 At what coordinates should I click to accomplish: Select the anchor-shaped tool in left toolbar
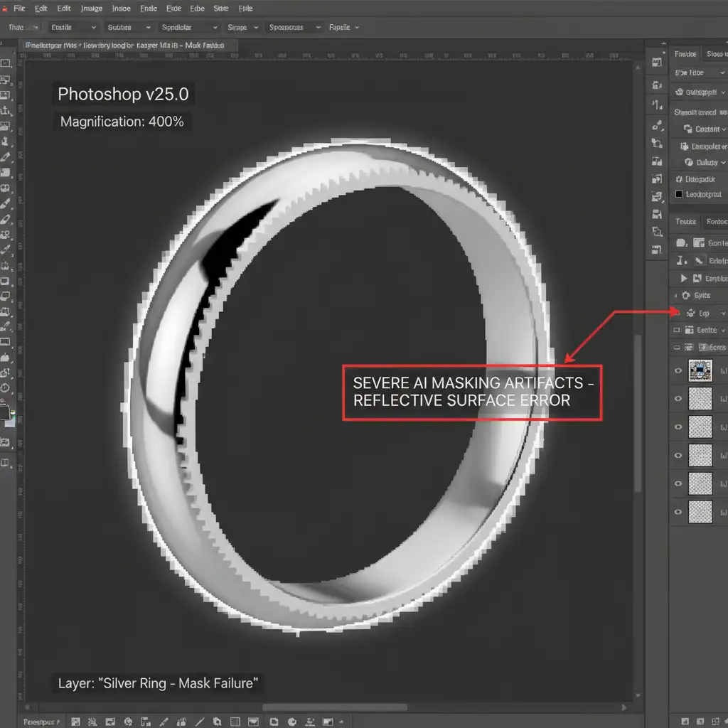coord(6,110)
